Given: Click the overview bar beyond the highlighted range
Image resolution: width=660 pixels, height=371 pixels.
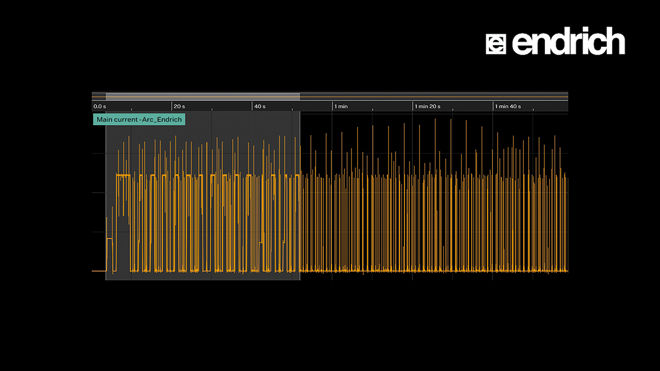Looking at the screenshot, I should (434, 96).
